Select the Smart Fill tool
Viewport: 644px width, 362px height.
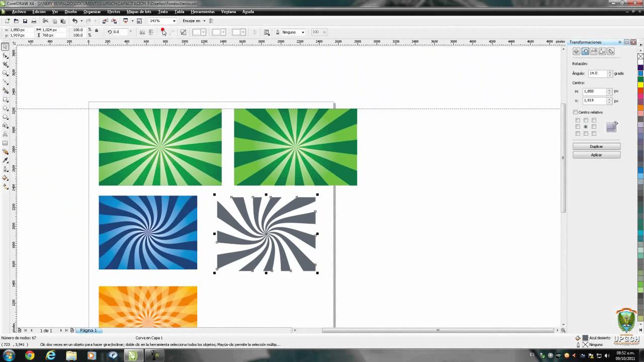(x=6, y=90)
